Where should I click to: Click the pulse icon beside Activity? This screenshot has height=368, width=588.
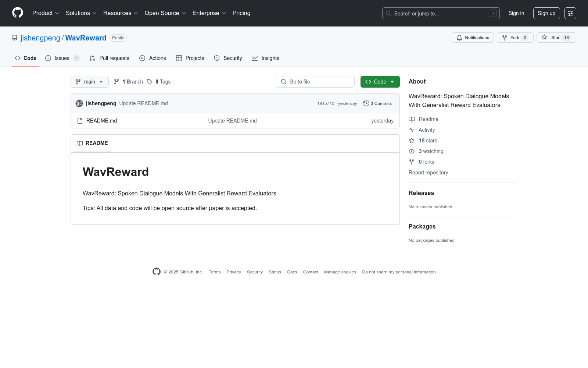pyautogui.click(x=412, y=130)
